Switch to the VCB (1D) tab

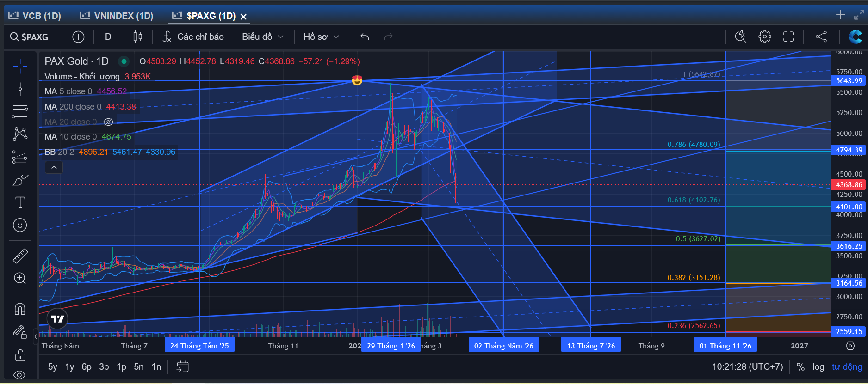click(x=35, y=16)
